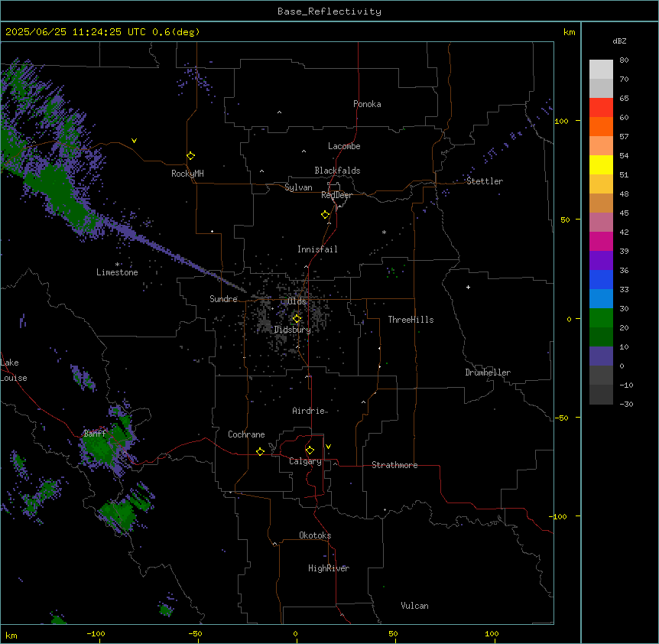Screen dimensions: 659x644
Task: Click the yellow radar site marker near Olds
Action: click(x=297, y=319)
